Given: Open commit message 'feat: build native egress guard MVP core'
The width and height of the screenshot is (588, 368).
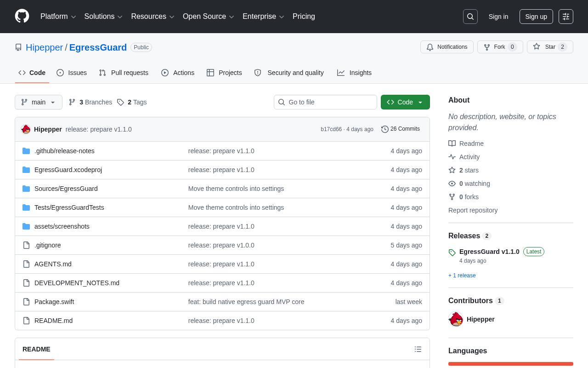Looking at the screenshot, I should [x=246, y=302].
